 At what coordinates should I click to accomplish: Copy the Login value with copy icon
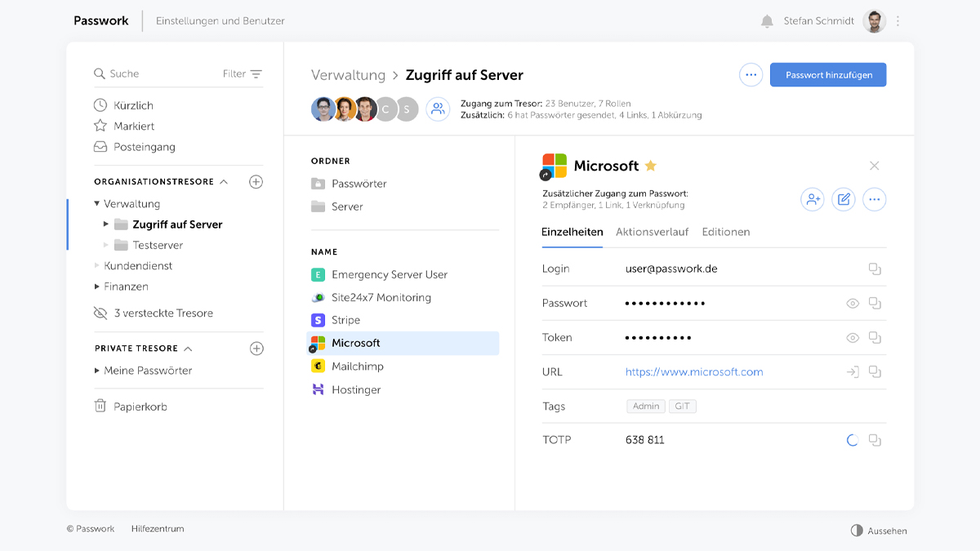[875, 269]
